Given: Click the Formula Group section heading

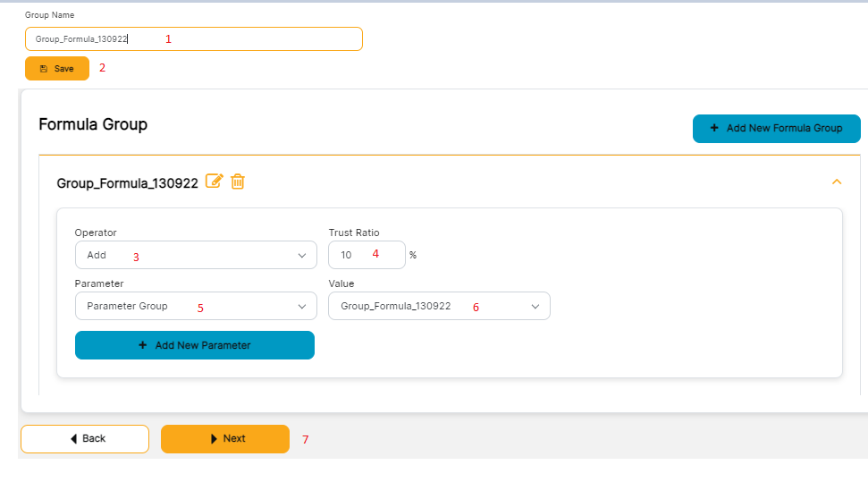Looking at the screenshot, I should pos(93,124).
